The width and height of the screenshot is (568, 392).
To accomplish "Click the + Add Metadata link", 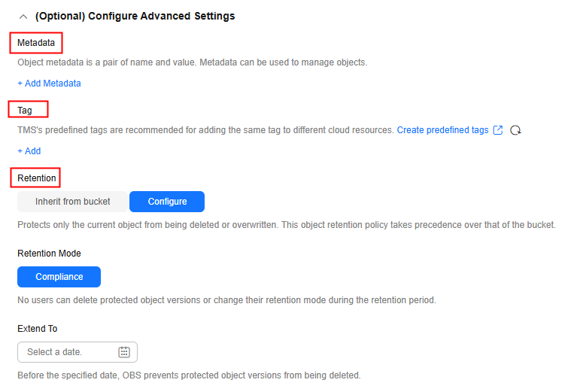I will (x=49, y=84).
